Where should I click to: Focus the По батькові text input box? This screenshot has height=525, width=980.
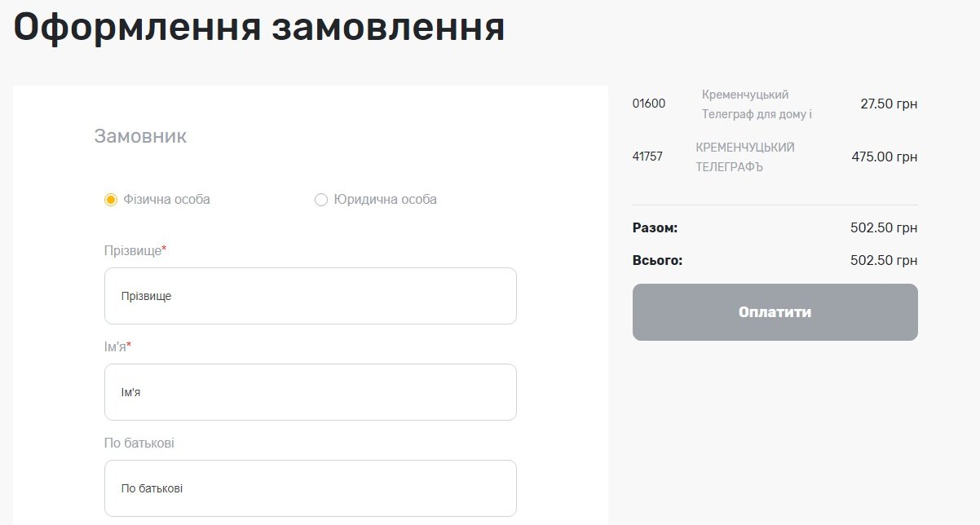tap(310, 488)
